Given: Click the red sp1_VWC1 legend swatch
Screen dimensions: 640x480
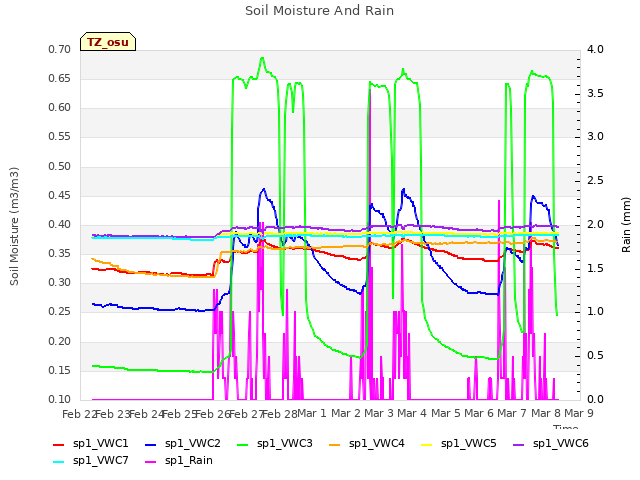Looking at the screenshot, I should point(59,444).
